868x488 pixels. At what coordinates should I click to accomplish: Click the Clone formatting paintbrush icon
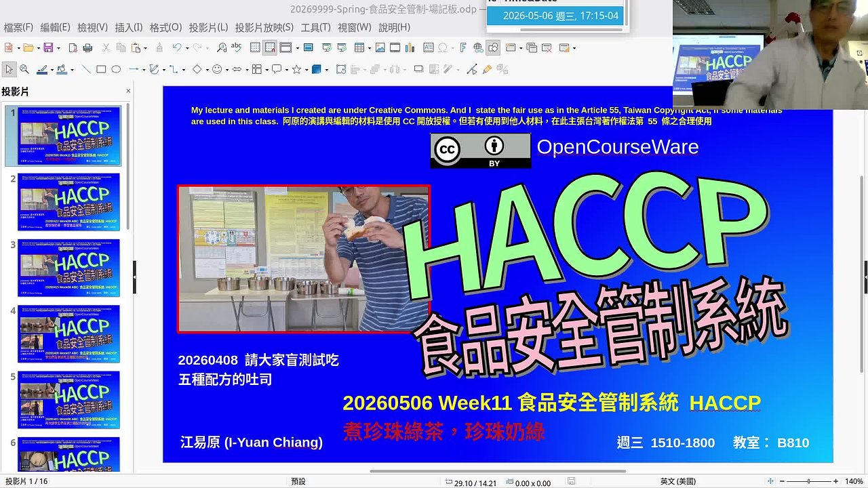[x=159, y=47]
